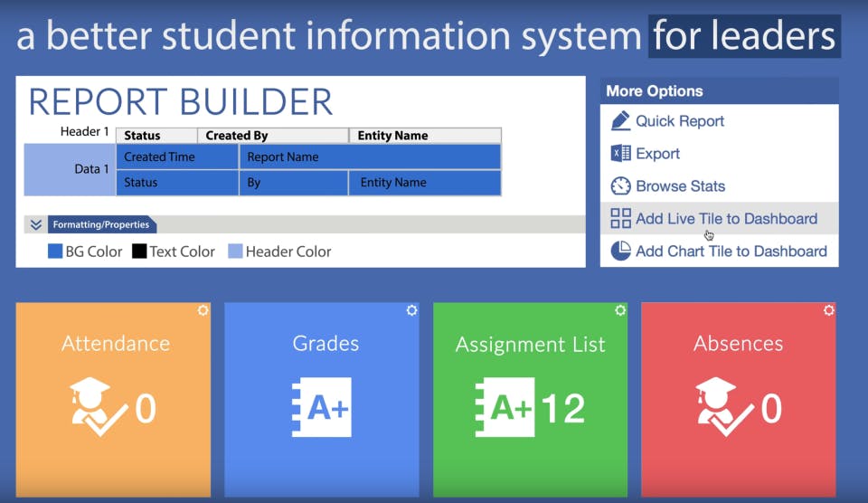Pick the Text Color black swatch
The height and width of the screenshot is (503, 868).
pos(139,251)
